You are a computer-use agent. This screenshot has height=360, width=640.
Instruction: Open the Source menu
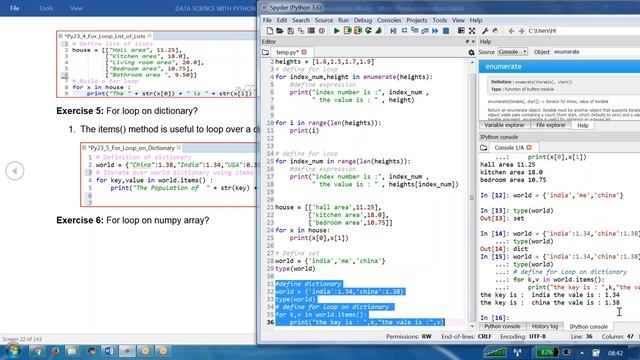click(324, 20)
